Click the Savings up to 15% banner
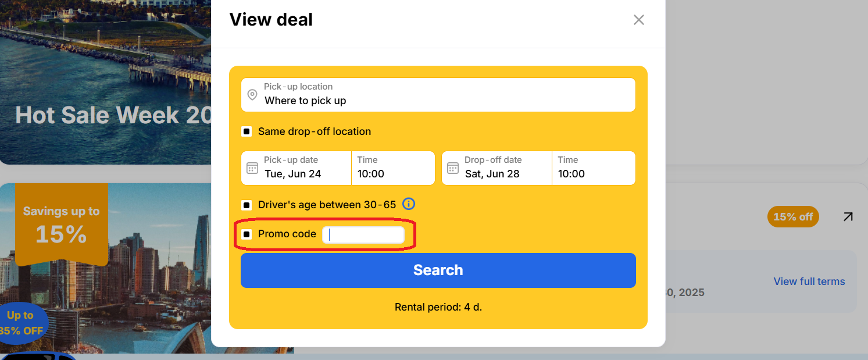 [61, 225]
